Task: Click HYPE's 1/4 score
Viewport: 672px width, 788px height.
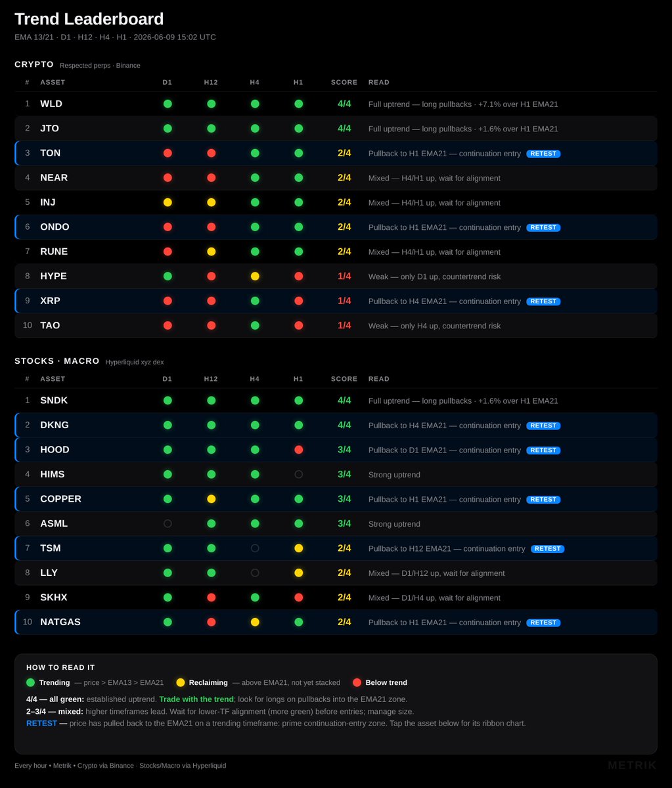Action: [344, 276]
